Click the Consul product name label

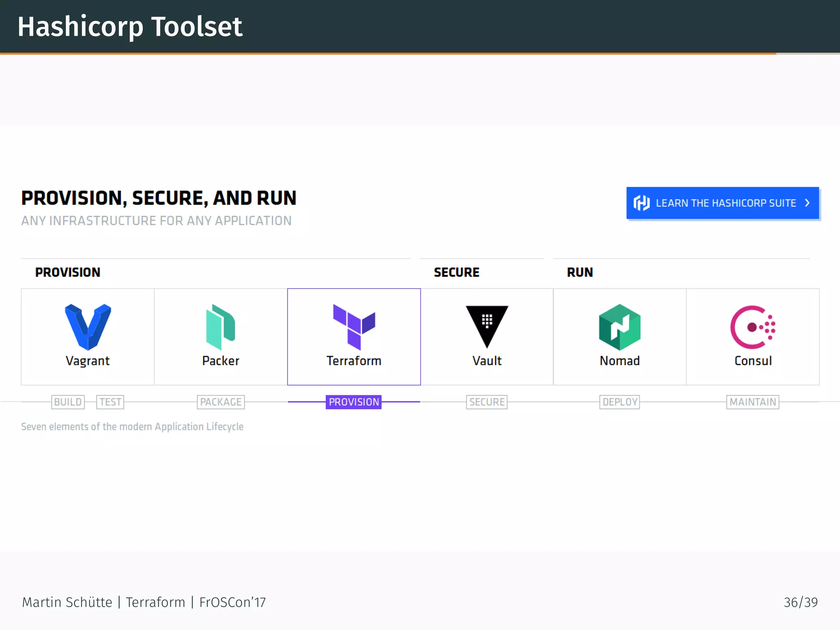[x=753, y=361]
